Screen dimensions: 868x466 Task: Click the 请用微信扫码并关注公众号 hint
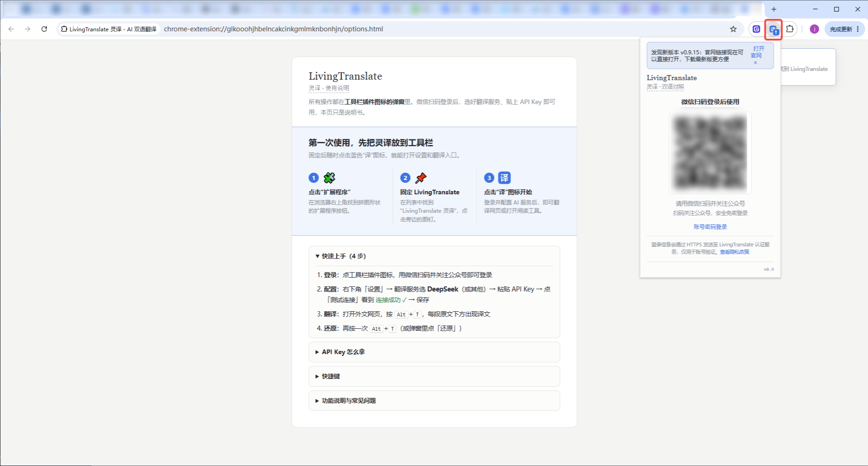pos(710,204)
